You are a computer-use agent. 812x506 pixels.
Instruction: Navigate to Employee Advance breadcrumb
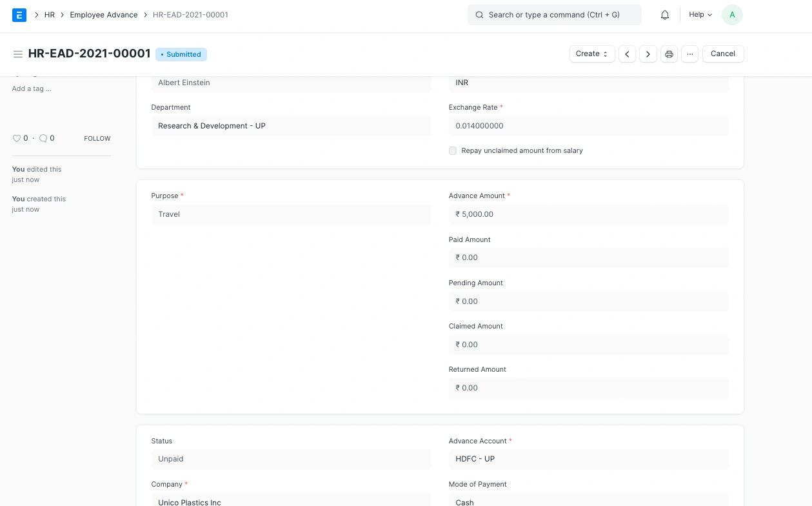point(104,15)
